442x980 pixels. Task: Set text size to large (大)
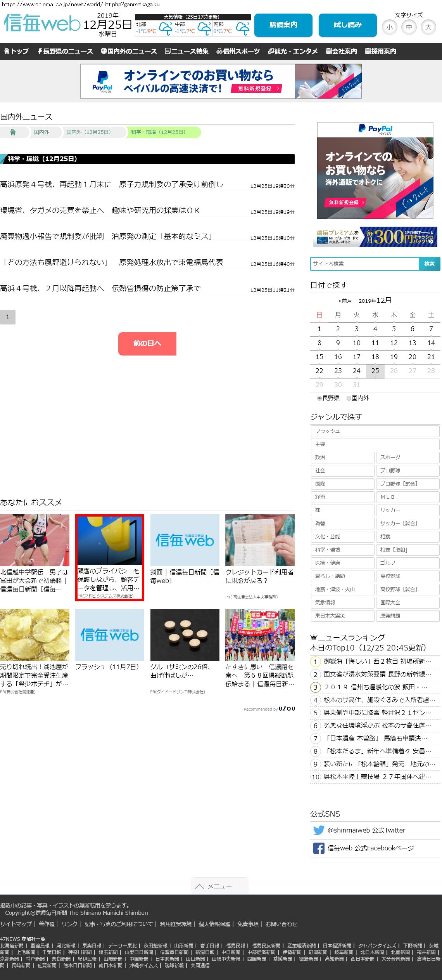pyautogui.click(x=428, y=27)
